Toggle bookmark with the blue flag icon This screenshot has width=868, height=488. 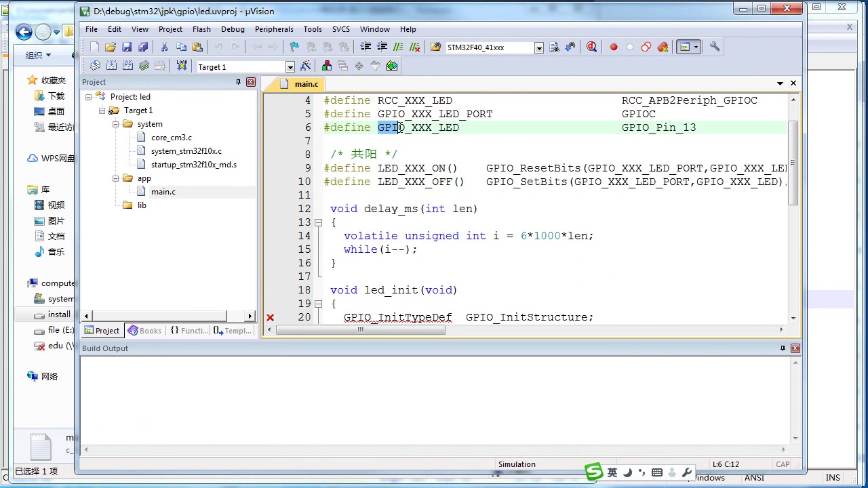[x=294, y=47]
